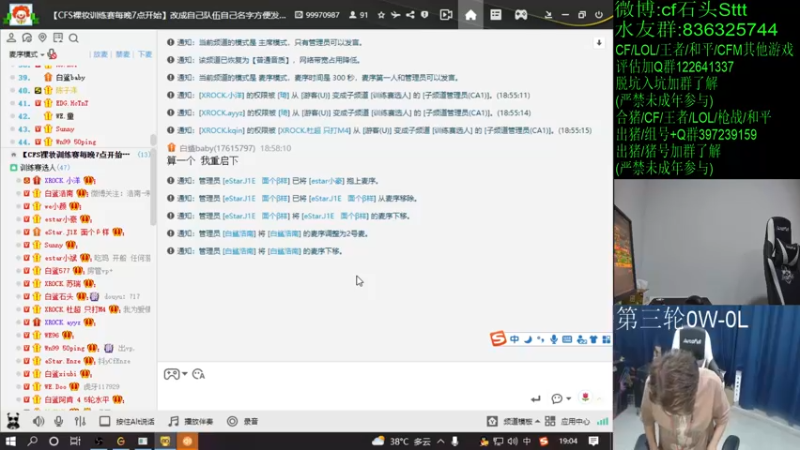Click the Windows Start button

tap(10, 441)
